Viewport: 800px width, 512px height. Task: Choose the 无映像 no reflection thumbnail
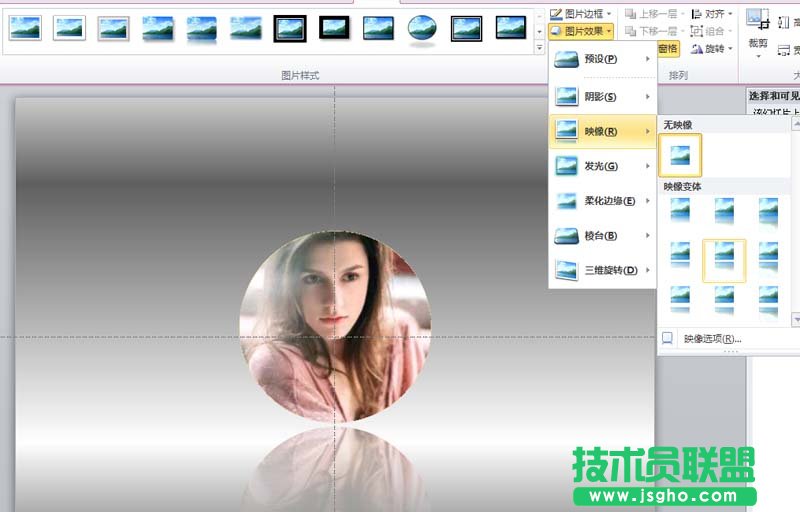point(680,155)
